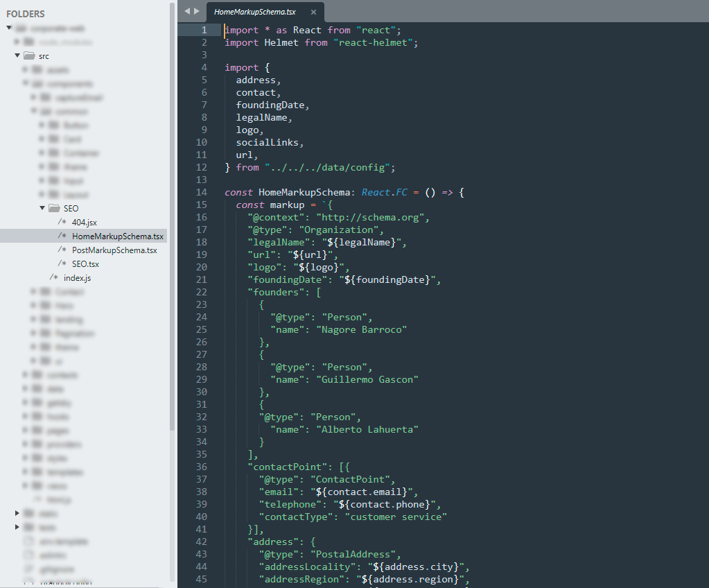Click the markup variable on line 15
This screenshot has width=709, height=588.
pyautogui.click(x=287, y=205)
